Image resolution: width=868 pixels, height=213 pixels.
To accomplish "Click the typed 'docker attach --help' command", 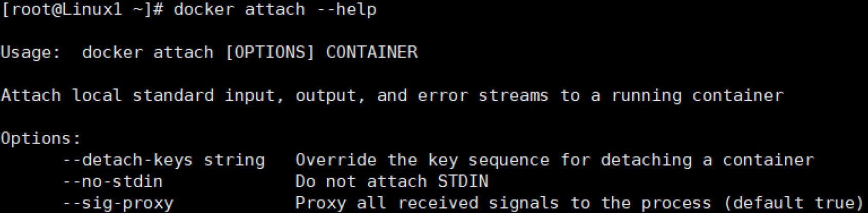I will (x=275, y=9).
